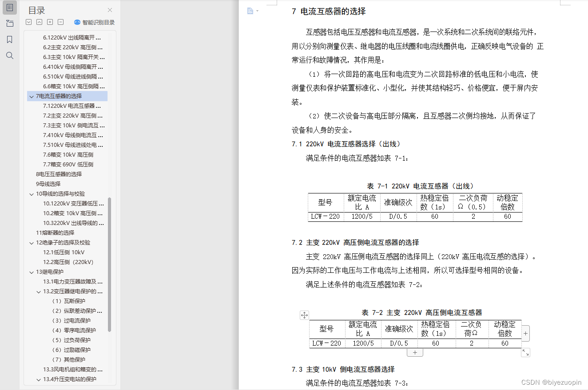Jump to 7.6箱变 10kV 高压侧 entry
Screen dimensions: 588x390
[68, 155]
